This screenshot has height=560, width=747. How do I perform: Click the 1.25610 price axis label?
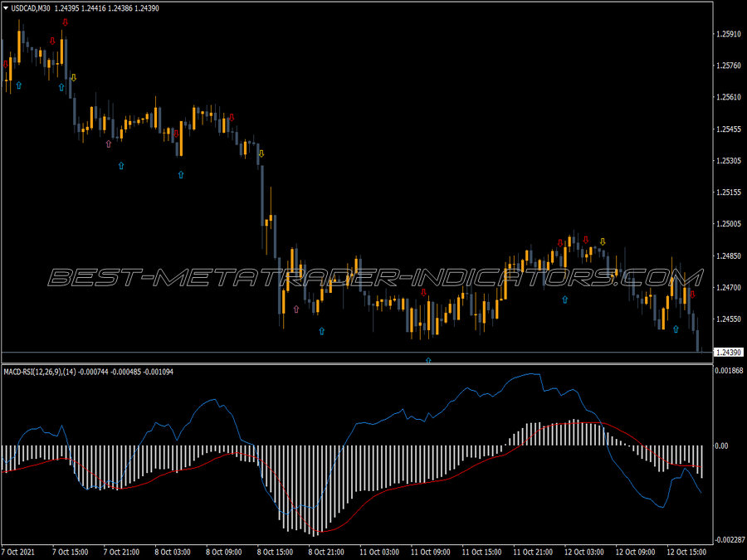coord(729,97)
